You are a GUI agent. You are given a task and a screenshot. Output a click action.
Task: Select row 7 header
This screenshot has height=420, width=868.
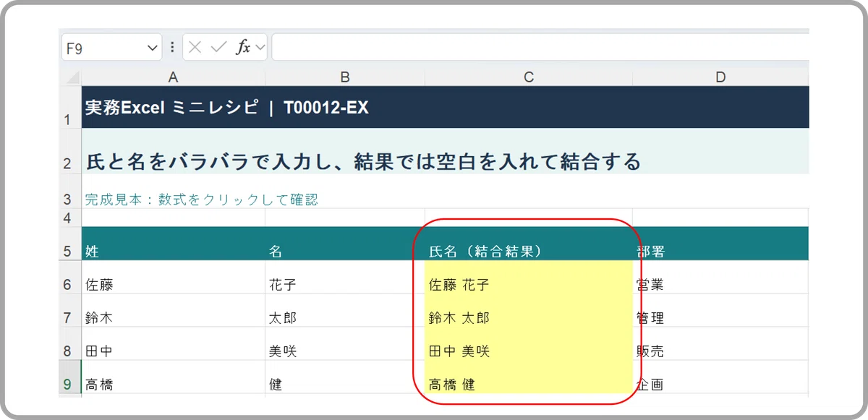coord(71,311)
